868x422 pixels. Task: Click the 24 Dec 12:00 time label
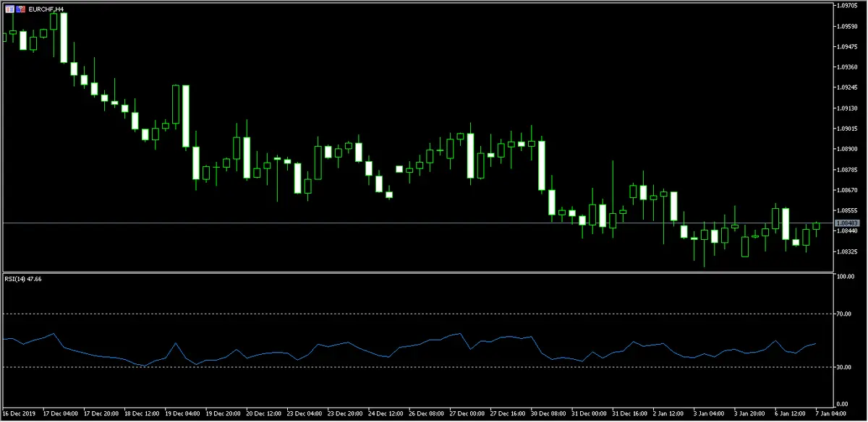(387, 414)
